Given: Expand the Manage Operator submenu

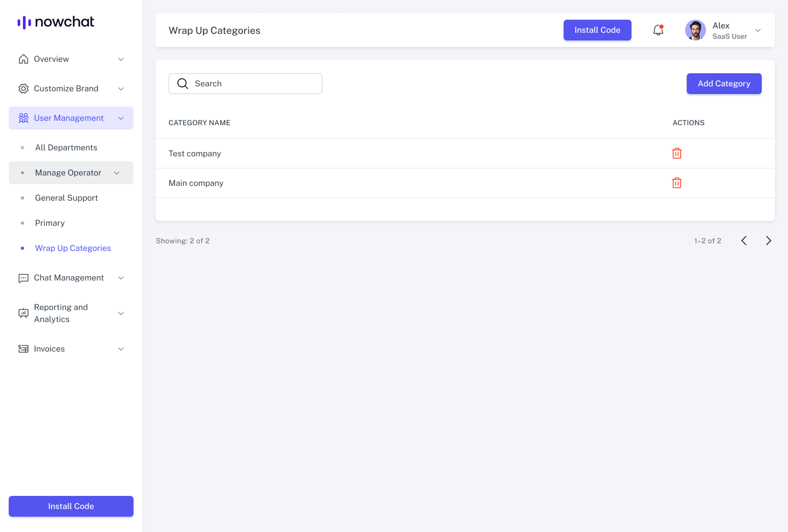Looking at the screenshot, I should [71, 173].
